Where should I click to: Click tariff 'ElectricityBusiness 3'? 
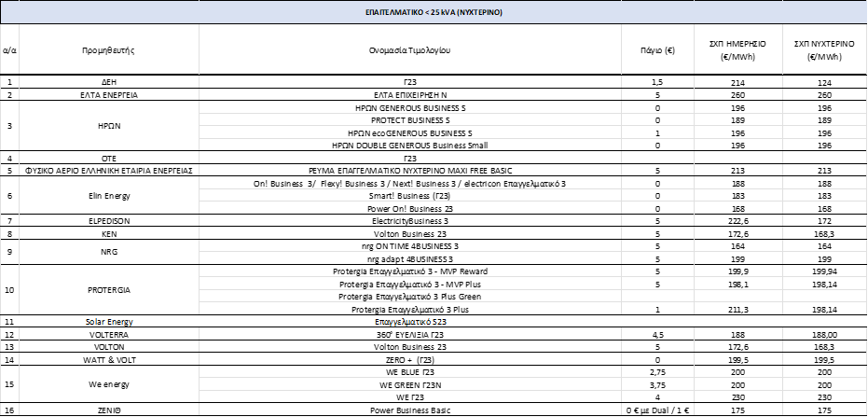point(409,221)
